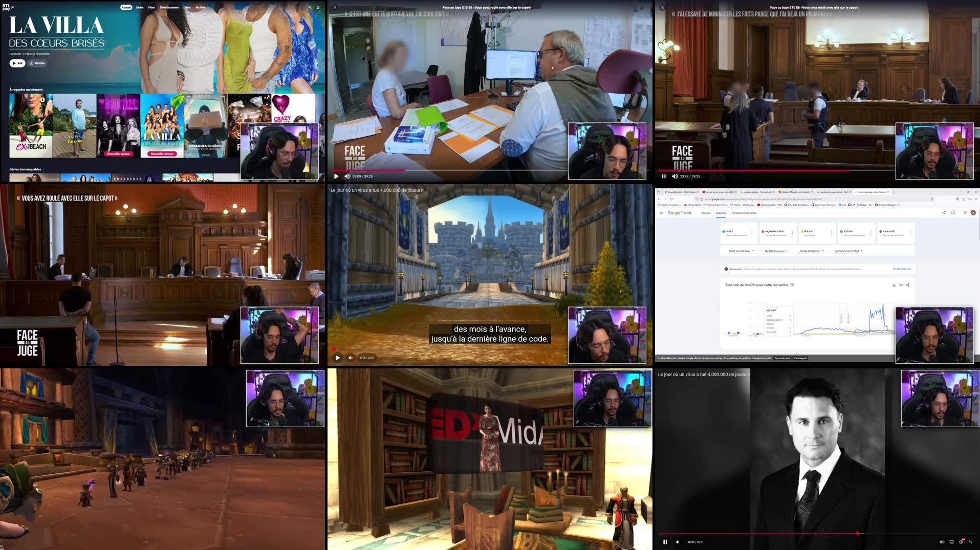Select Films in RTL play navigation
This screenshot has width=980, height=550.
coord(152,8)
